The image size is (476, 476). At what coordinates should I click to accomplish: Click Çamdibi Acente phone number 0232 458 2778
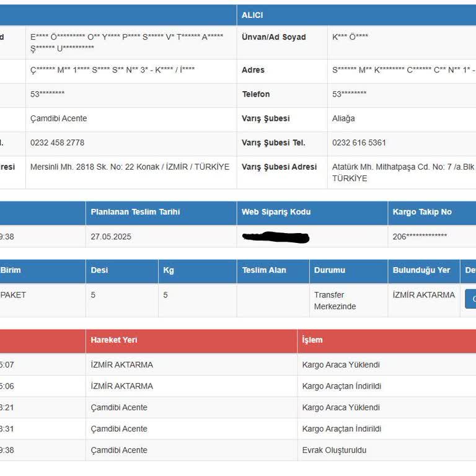57,143
